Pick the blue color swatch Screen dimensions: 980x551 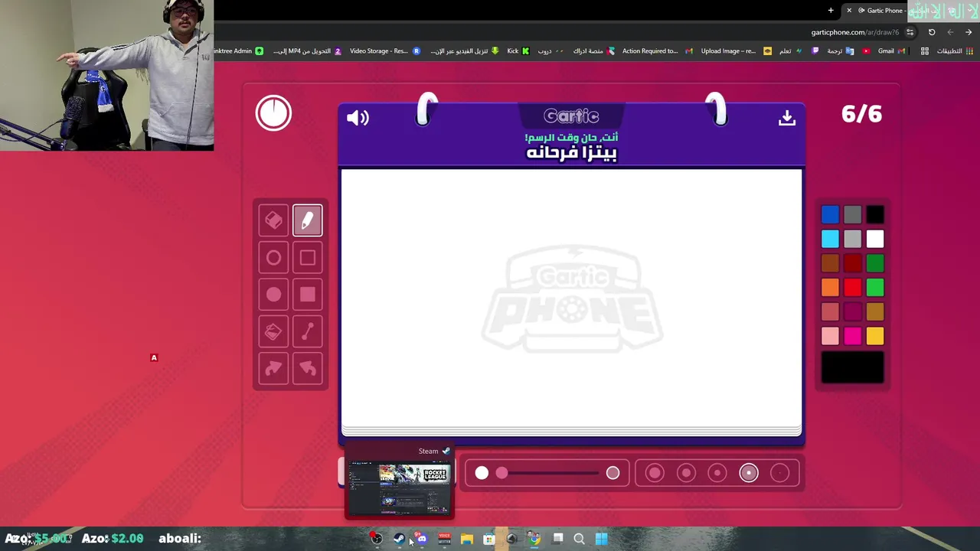(830, 215)
